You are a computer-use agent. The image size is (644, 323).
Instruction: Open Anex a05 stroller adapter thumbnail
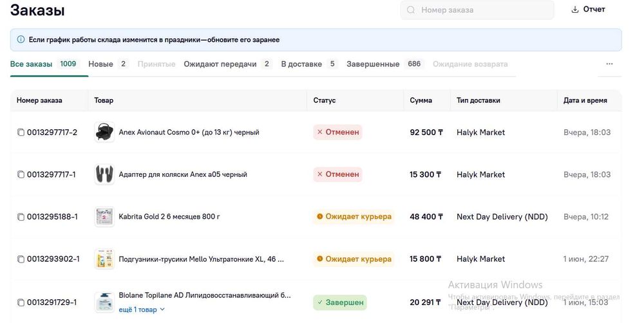click(x=104, y=174)
